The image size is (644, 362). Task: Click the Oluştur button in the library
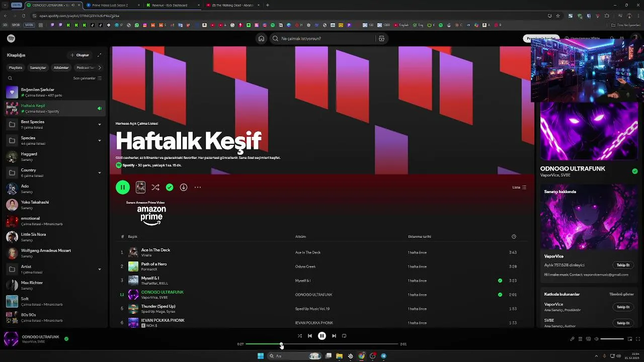tap(79, 55)
